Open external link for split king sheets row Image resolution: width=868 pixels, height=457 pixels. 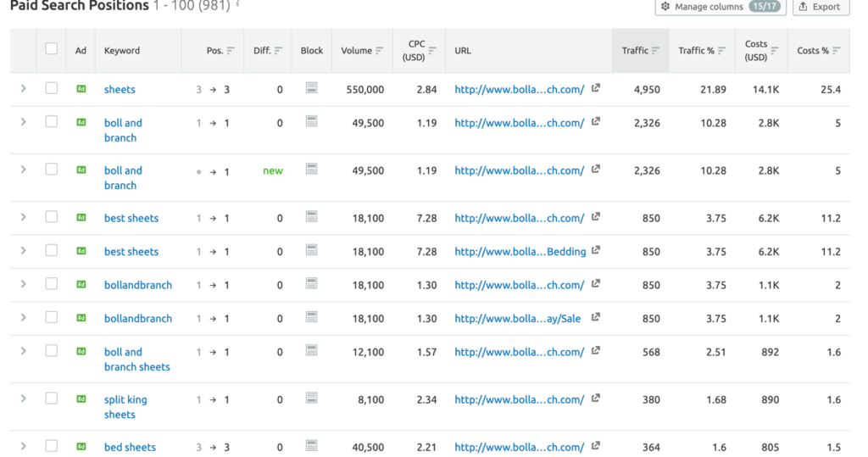coord(596,398)
